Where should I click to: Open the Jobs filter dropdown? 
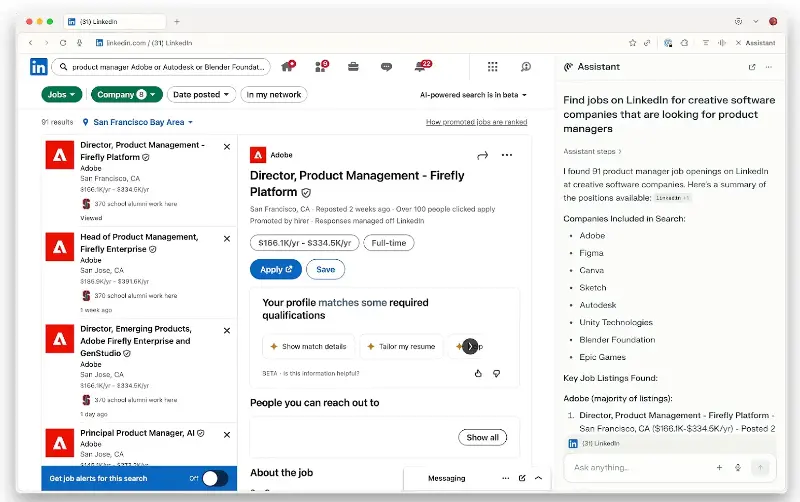coord(62,94)
